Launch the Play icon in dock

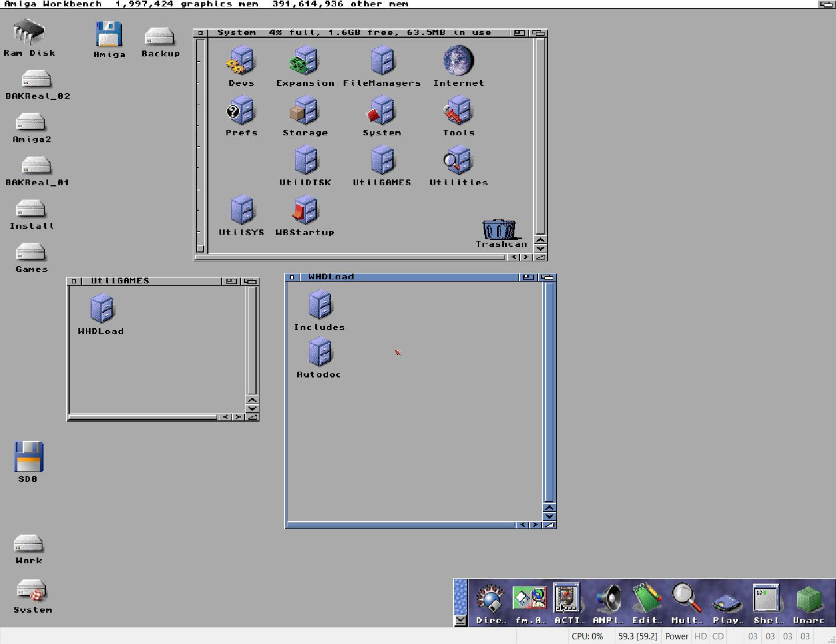(x=727, y=603)
